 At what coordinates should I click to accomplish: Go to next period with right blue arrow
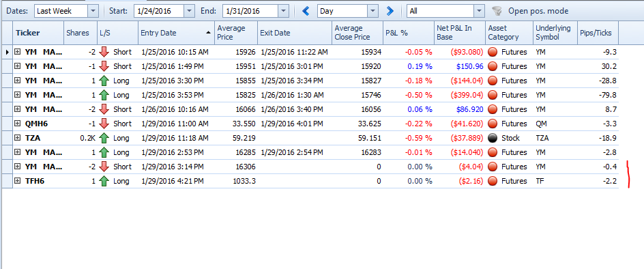(390, 11)
